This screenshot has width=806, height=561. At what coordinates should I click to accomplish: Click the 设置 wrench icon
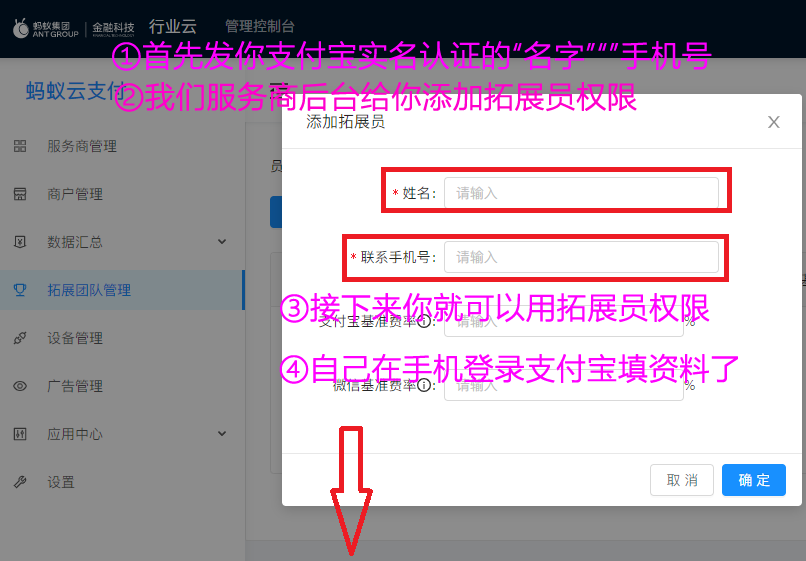[x=20, y=482]
